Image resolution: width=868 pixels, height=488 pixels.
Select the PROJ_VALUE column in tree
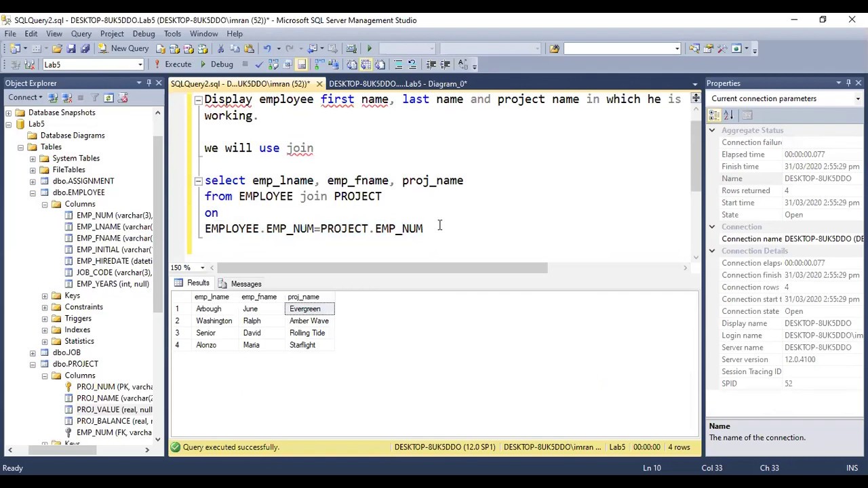(x=114, y=409)
